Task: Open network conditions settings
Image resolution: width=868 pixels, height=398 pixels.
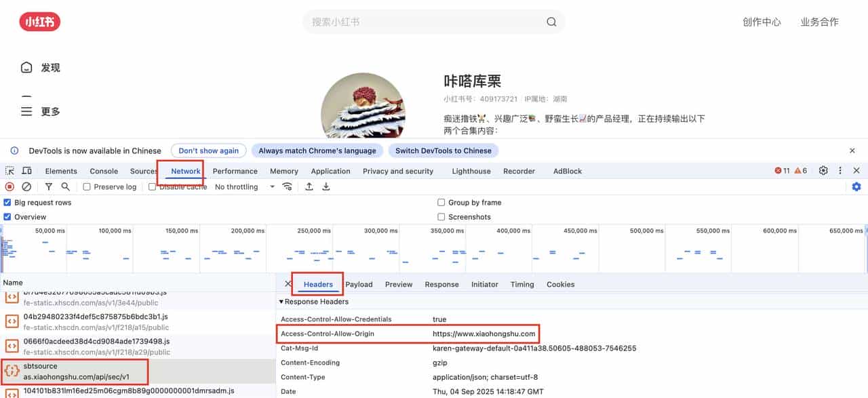Action: point(287,186)
